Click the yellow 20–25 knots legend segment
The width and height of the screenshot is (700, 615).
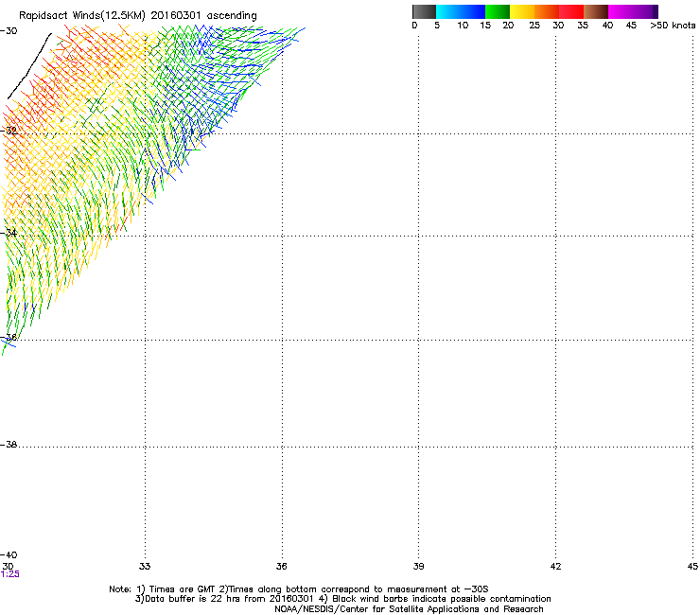coord(522,11)
